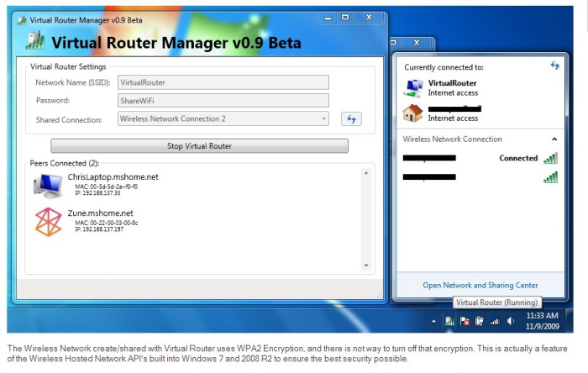Screen dimensions: 588x373
Task: Click the VirtualRouter network icon in flyout
Action: coord(413,87)
